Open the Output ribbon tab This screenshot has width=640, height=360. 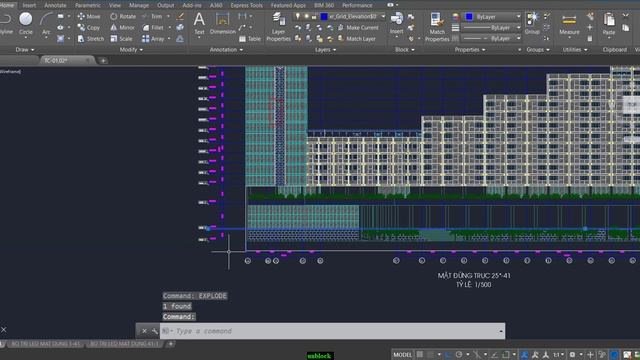click(165, 5)
